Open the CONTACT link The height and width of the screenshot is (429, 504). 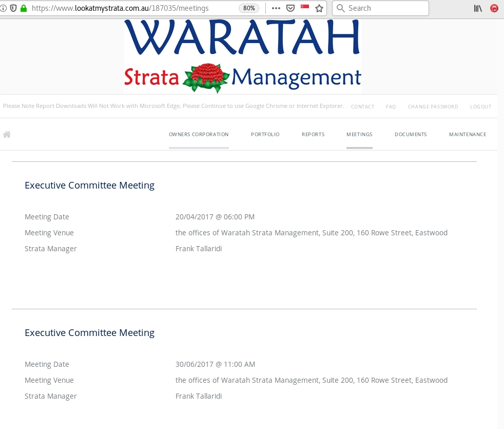coord(362,106)
